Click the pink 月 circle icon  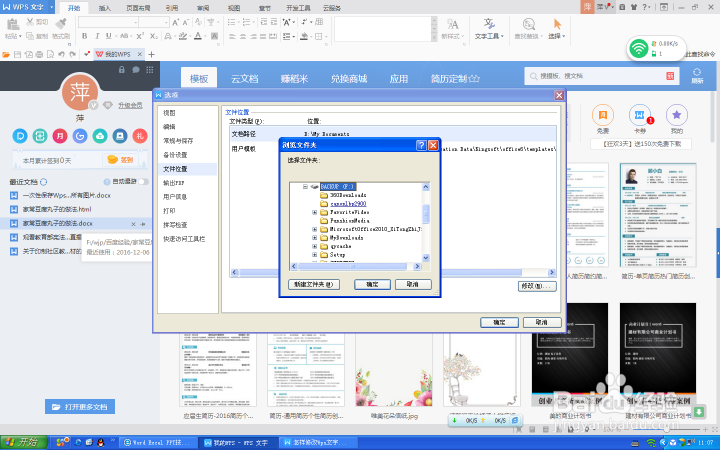pos(60,136)
